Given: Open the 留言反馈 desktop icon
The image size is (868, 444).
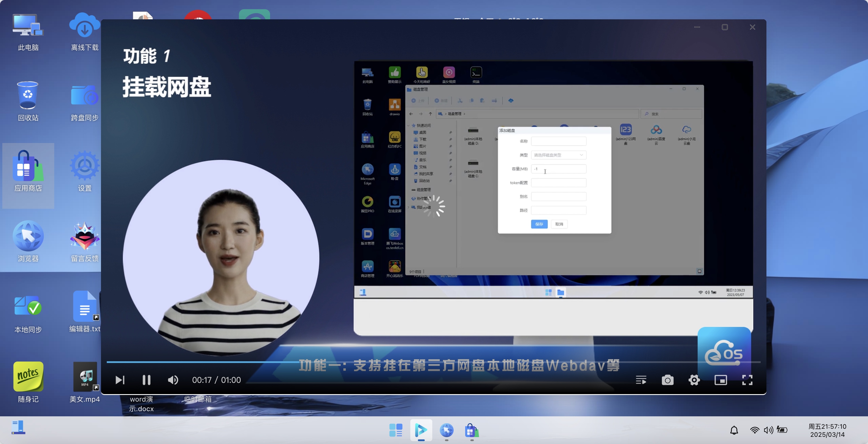Looking at the screenshot, I should 85,242.
